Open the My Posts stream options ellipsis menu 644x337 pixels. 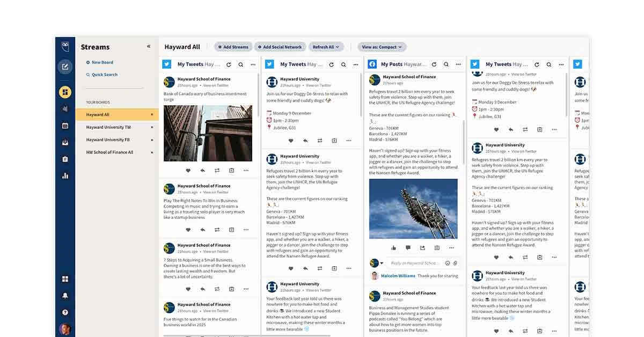point(458,64)
